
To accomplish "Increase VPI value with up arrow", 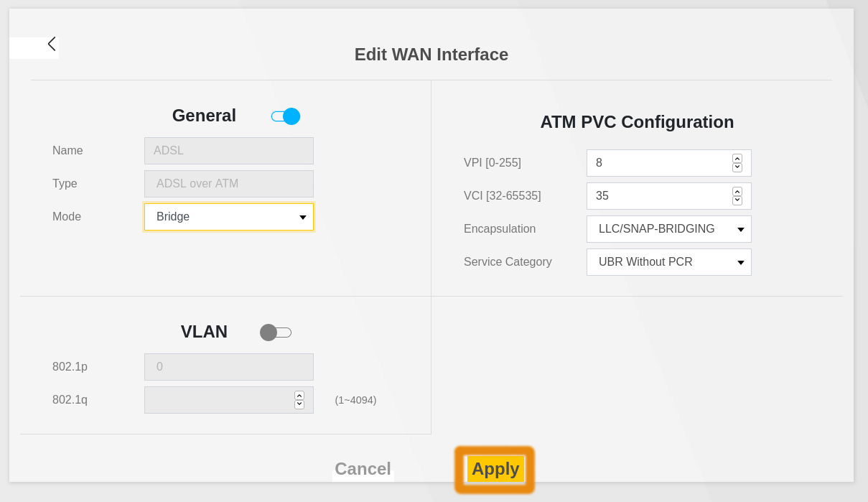I will (737, 159).
